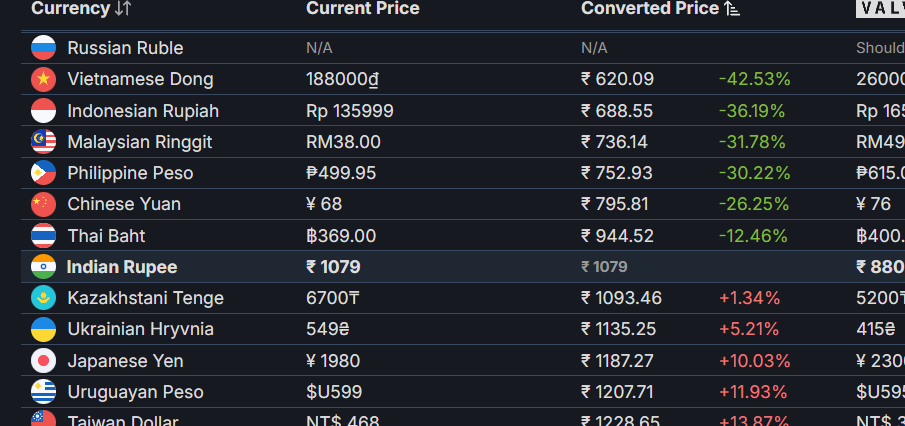This screenshot has width=905, height=426.
Task: Click the Philippine flag icon
Action: (x=43, y=173)
